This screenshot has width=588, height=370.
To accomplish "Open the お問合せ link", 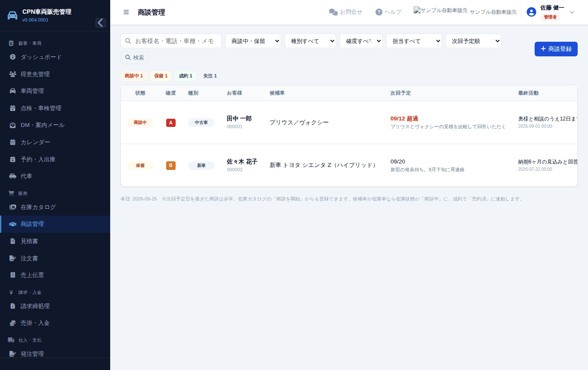I will click(346, 12).
